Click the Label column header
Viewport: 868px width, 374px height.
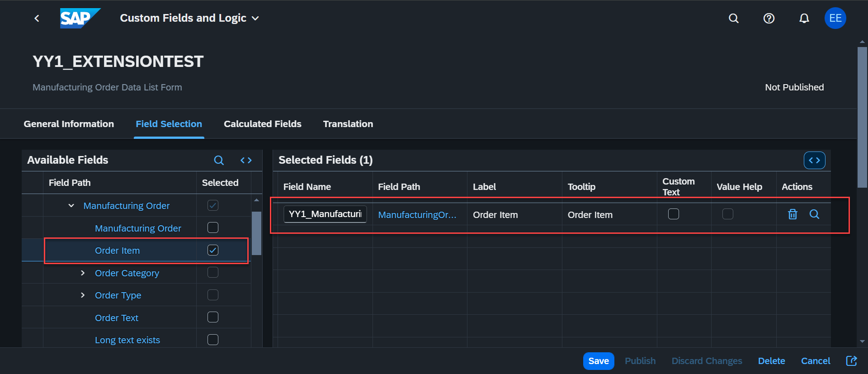click(x=484, y=187)
